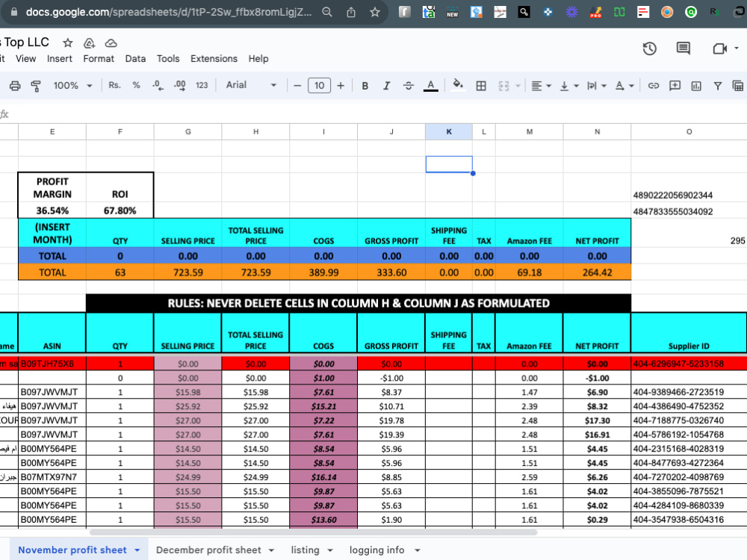Select the Paint format tool
This screenshot has width=747, height=560.
click(x=36, y=86)
